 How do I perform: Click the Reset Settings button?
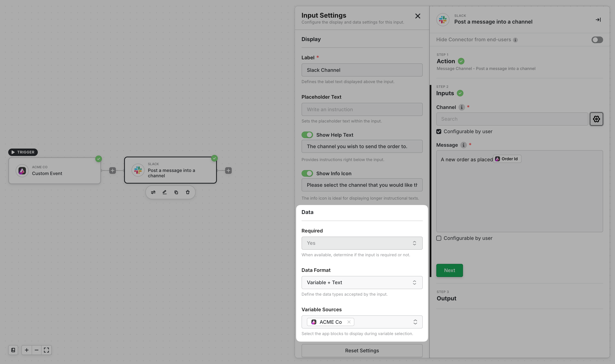pyautogui.click(x=362, y=350)
